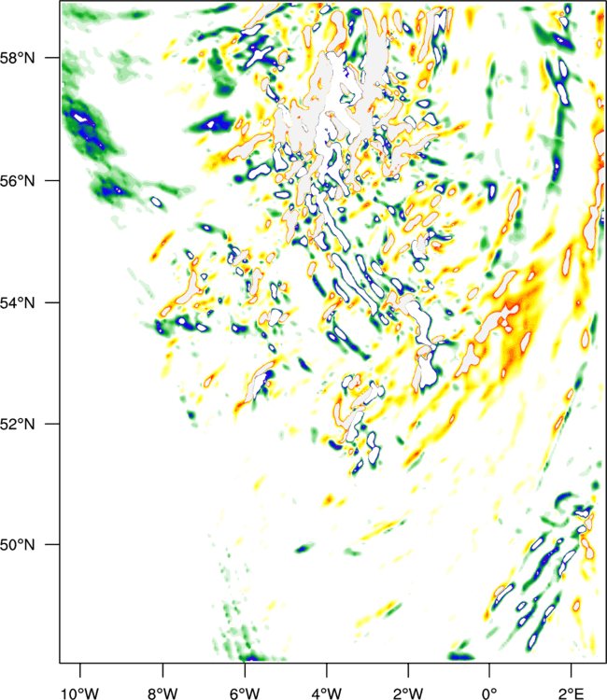Click the 2°W longitude label
The width and height of the screenshot is (607, 700).
pyautogui.click(x=408, y=693)
